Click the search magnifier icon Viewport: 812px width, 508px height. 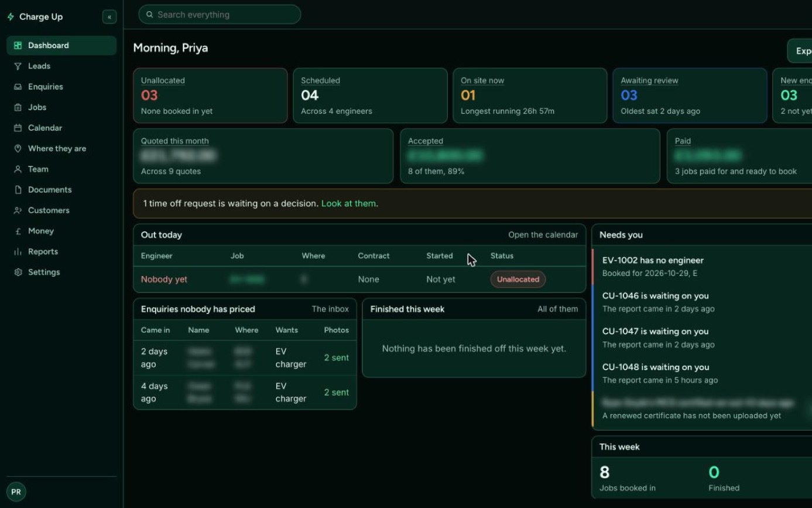[150, 15]
